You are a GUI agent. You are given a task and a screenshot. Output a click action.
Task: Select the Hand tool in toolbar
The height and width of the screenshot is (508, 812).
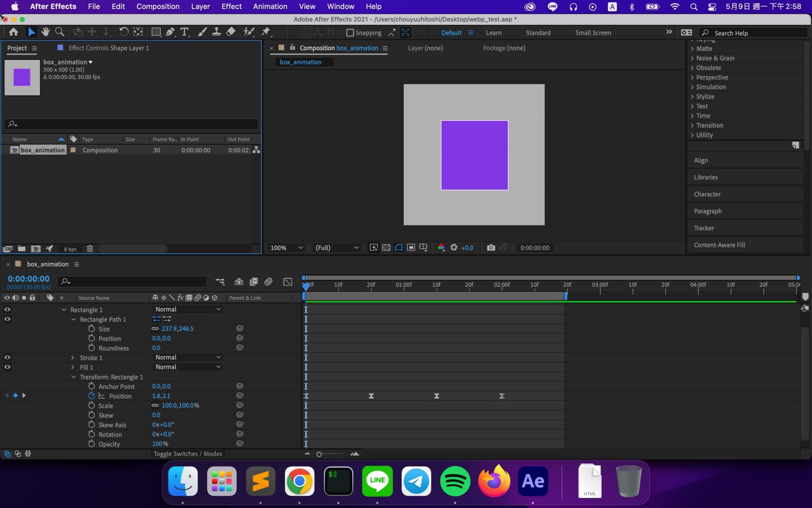pos(45,32)
